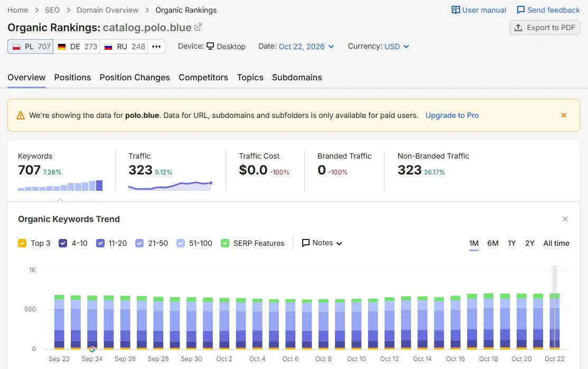Click the Organic Keywords Trend heading
Image resolution: width=588 pixels, height=369 pixels.
point(69,219)
